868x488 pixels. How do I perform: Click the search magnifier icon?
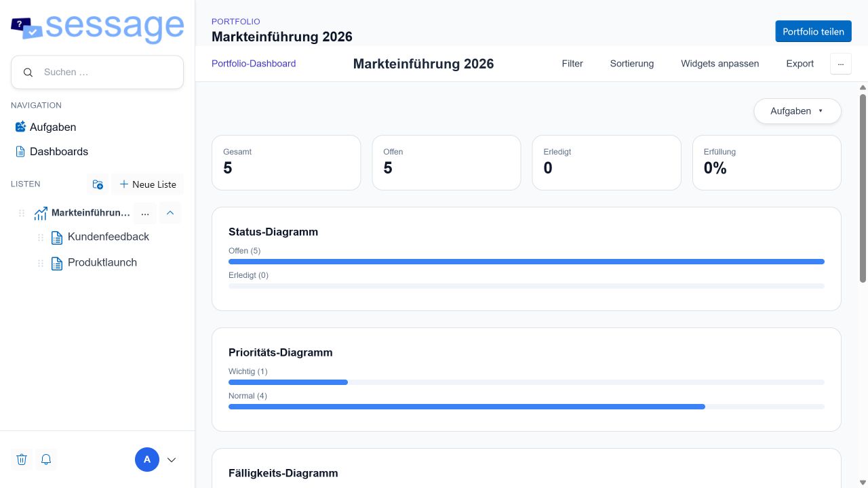[28, 73]
